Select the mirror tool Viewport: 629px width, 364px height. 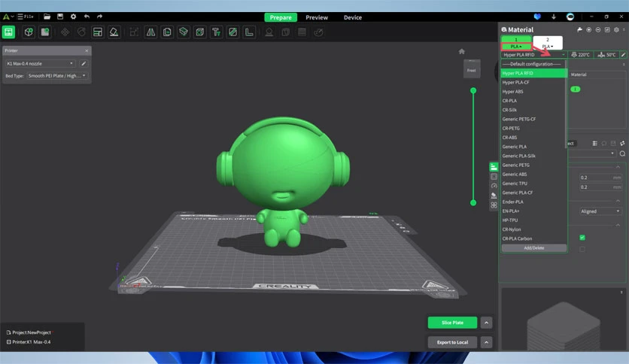click(x=150, y=32)
